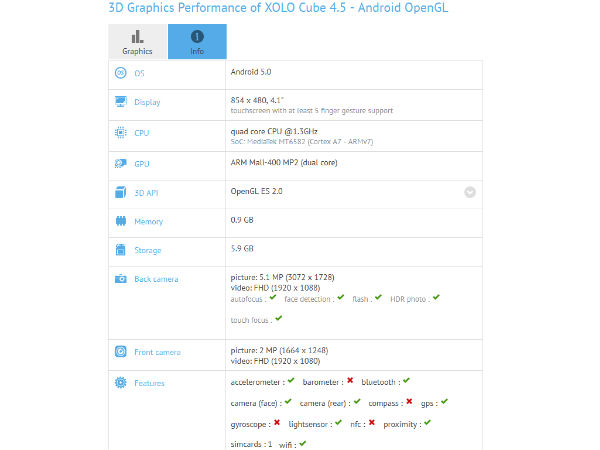600x450 pixels.
Task: Select the Info tab
Action: [x=197, y=41]
